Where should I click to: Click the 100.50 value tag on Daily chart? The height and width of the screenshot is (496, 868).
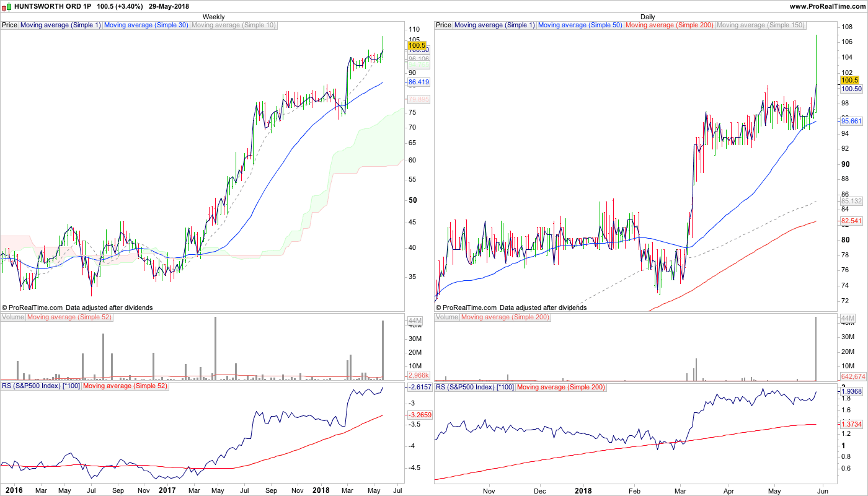[x=851, y=89]
